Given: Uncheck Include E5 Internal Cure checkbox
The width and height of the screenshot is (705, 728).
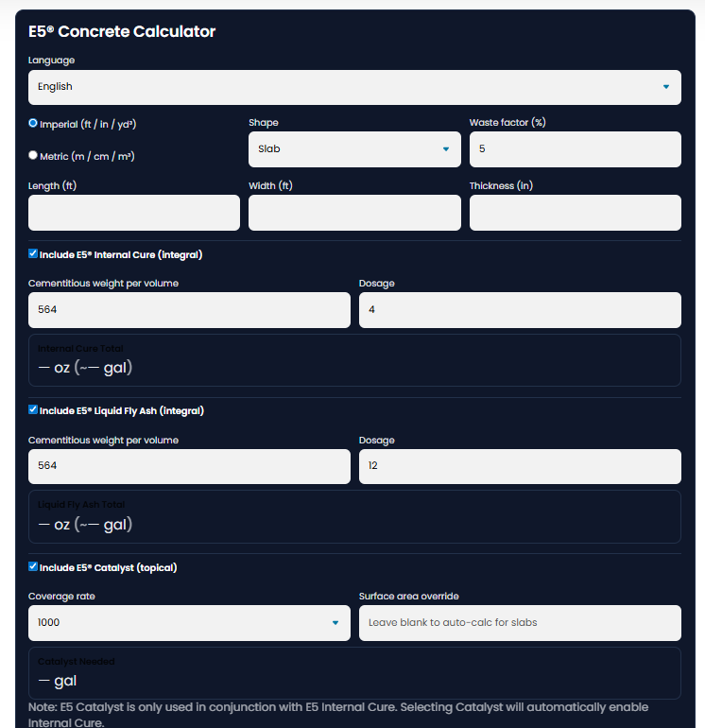Looking at the screenshot, I should tap(33, 253).
